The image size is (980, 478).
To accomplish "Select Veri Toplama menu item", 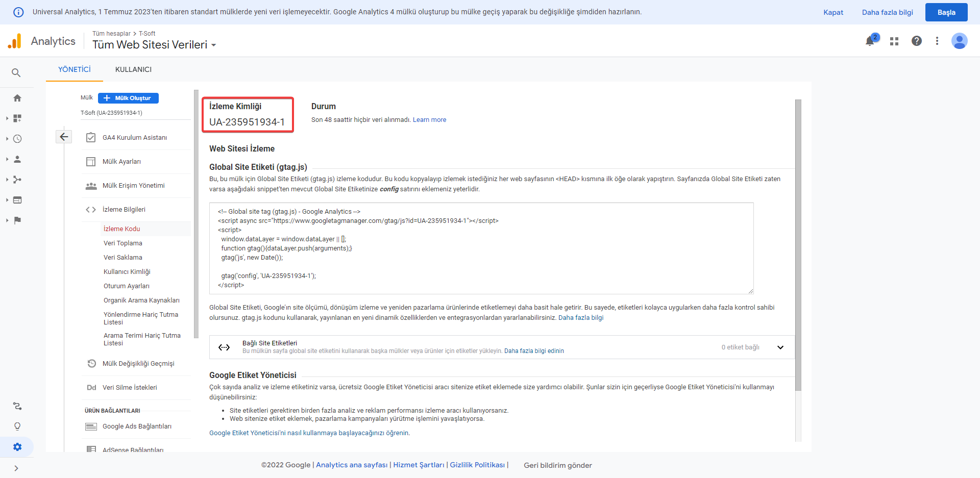I will tap(123, 243).
